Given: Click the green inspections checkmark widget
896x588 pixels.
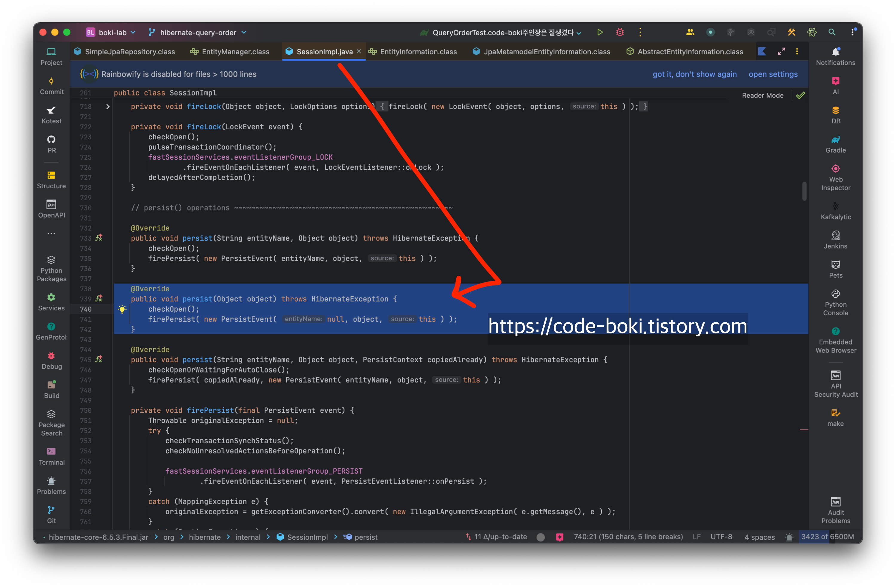Looking at the screenshot, I should pyautogui.click(x=800, y=96).
